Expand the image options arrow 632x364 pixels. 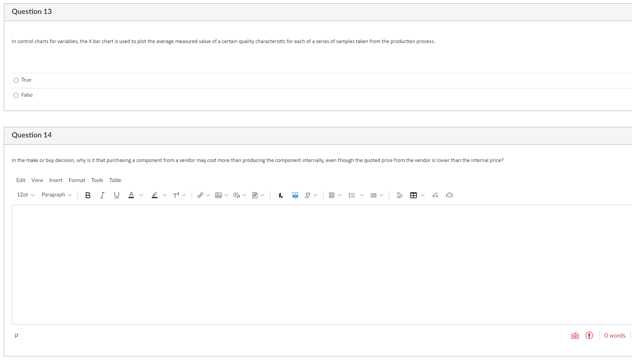pos(226,195)
